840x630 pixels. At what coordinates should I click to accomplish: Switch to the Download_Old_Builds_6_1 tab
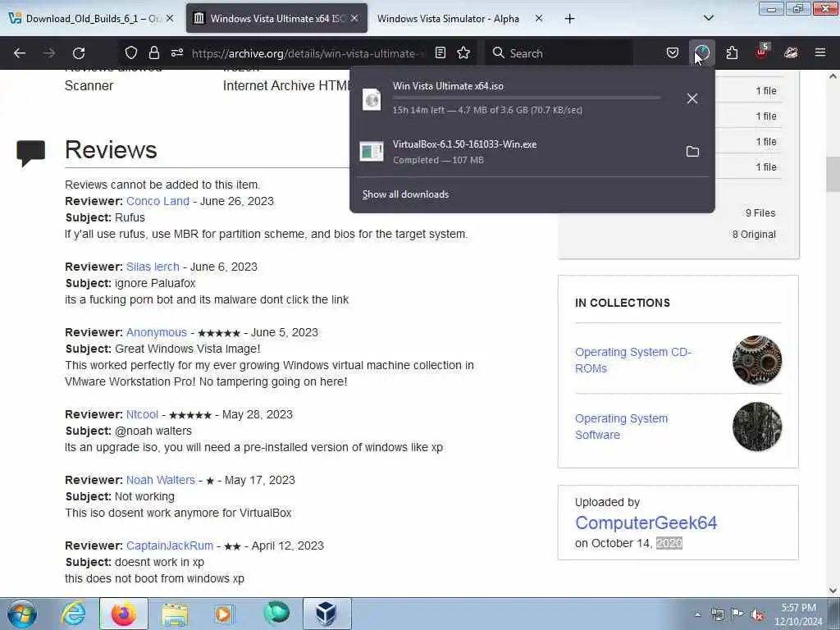coord(92,19)
